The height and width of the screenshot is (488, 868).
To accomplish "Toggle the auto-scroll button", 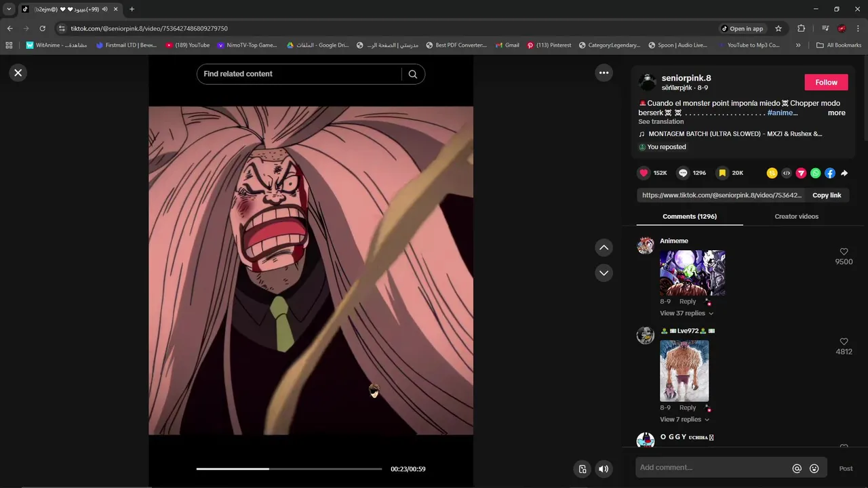I will (582, 469).
